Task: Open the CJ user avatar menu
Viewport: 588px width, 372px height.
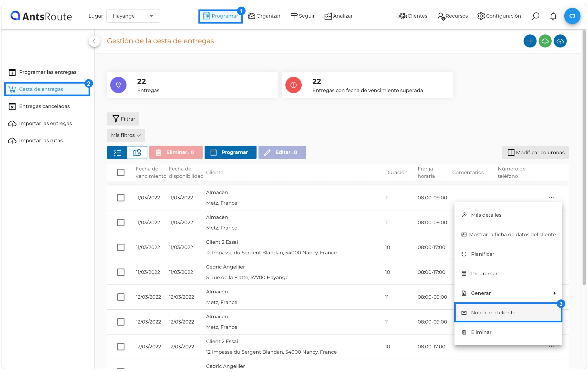Action: coord(572,16)
